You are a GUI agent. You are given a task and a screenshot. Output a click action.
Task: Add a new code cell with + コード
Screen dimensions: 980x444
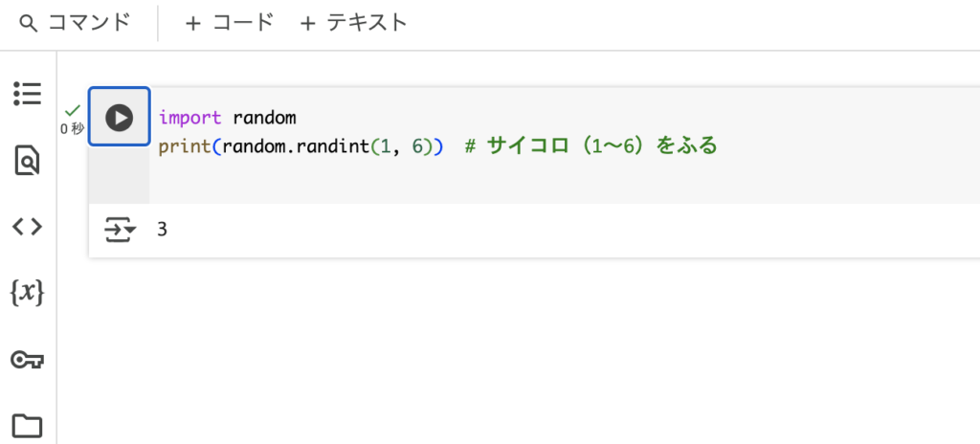pyautogui.click(x=230, y=24)
